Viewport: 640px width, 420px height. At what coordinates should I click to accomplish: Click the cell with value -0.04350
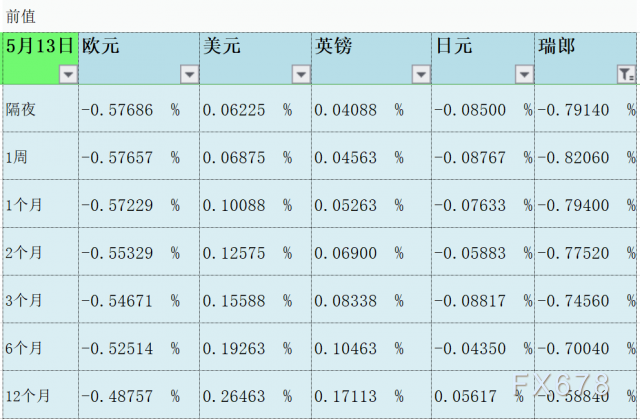[x=483, y=347]
